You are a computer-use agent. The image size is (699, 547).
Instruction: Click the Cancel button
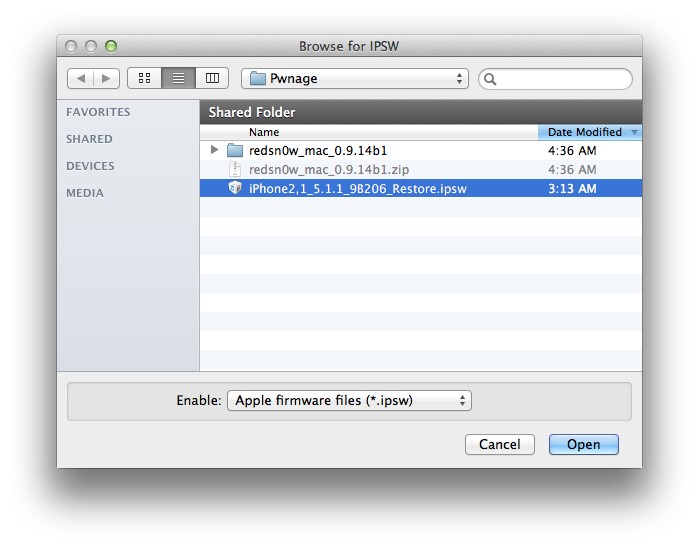click(x=500, y=444)
